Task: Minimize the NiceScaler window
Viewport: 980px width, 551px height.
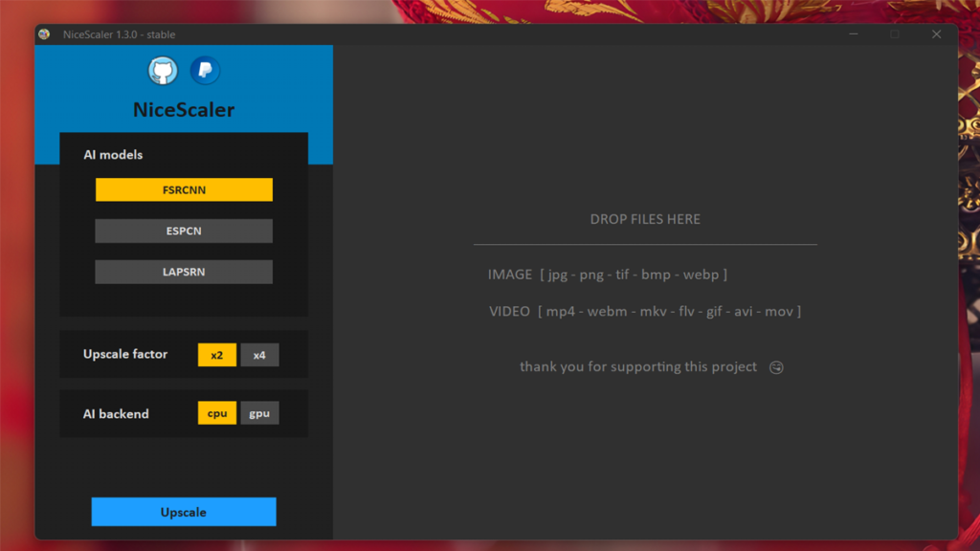Action: pyautogui.click(x=853, y=34)
